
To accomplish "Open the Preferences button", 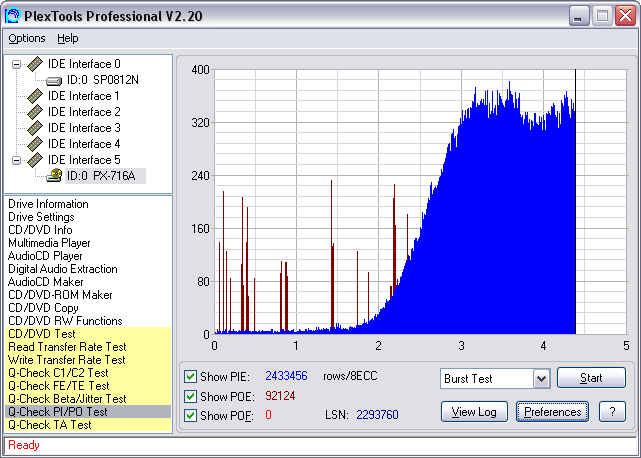I will [x=552, y=412].
